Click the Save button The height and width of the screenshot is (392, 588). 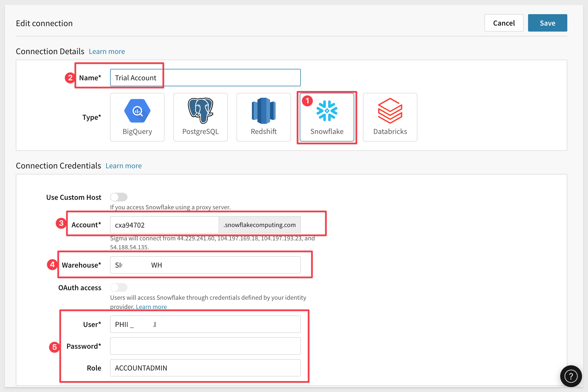[547, 23]
